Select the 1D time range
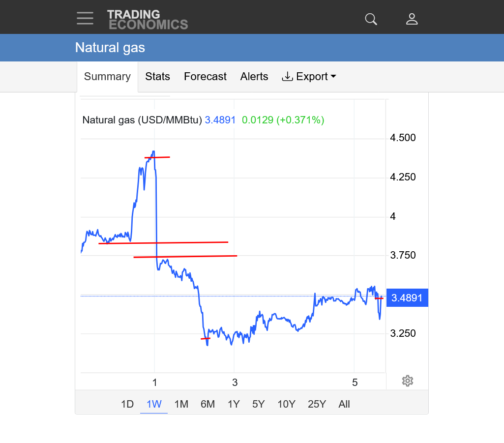Screen dimensions: 504x443 pyautogui.click(x=127, y=404)
